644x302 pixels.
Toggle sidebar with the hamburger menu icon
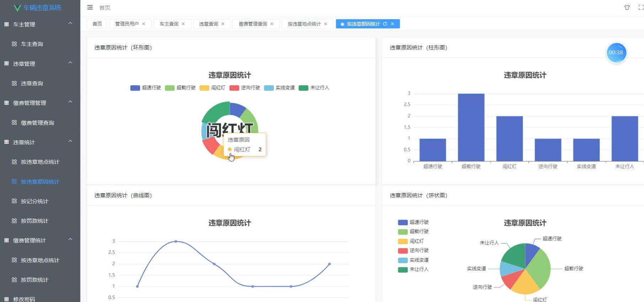(x=90, y=7)
